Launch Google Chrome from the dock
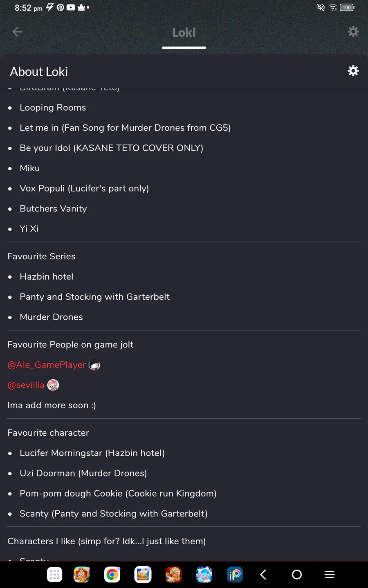The width and height of the screenshot is (368, 588). (x=112, y=575)
